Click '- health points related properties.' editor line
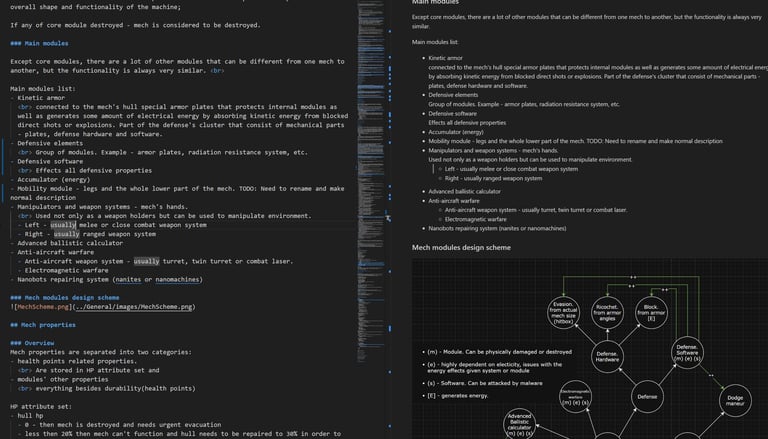 click(73, 361)
